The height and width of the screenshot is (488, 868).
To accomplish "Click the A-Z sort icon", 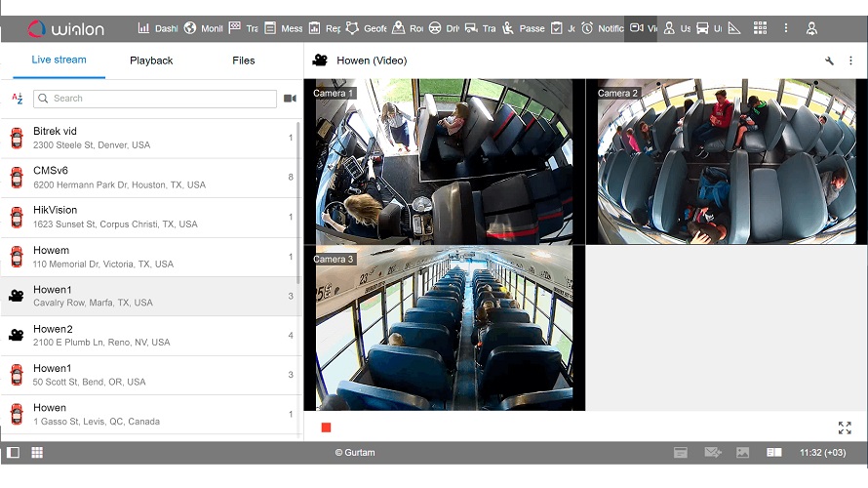I will [17, 99].
